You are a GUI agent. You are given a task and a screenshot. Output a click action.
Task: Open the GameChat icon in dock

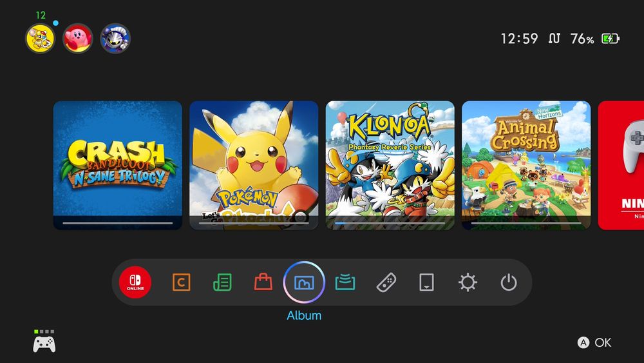pos(181,282)
